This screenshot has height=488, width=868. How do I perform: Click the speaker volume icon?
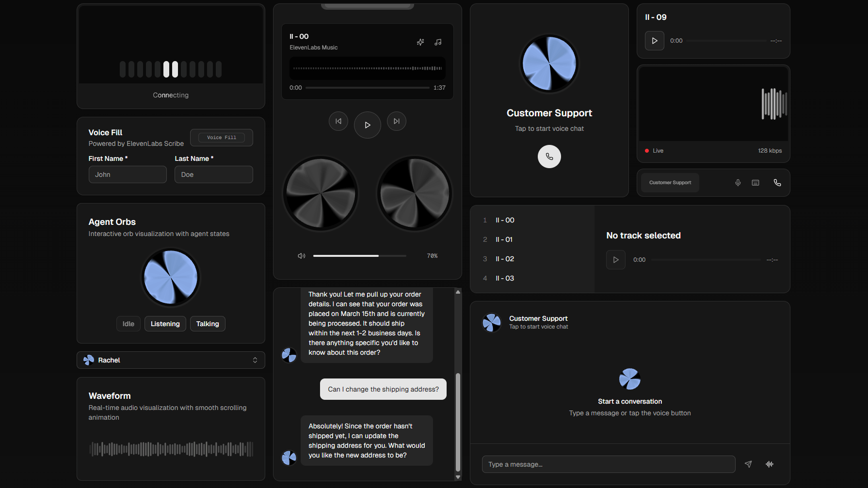pos(301,256)
